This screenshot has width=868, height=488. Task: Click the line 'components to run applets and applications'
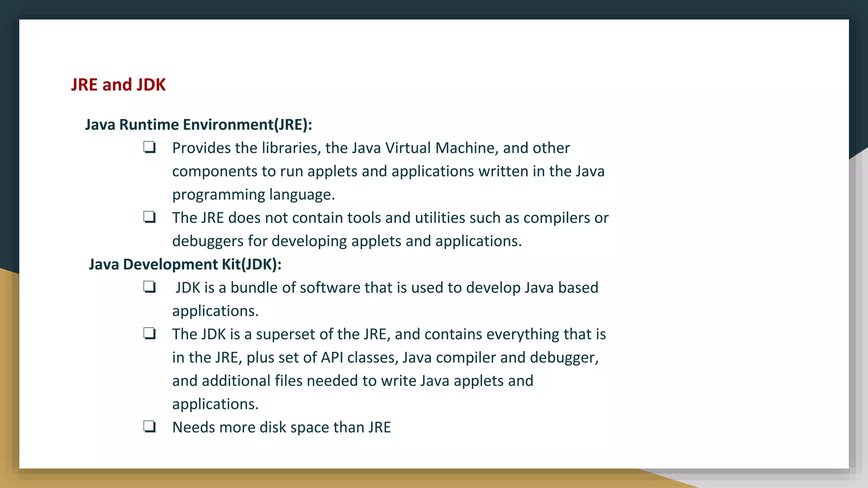pos(388,172)
